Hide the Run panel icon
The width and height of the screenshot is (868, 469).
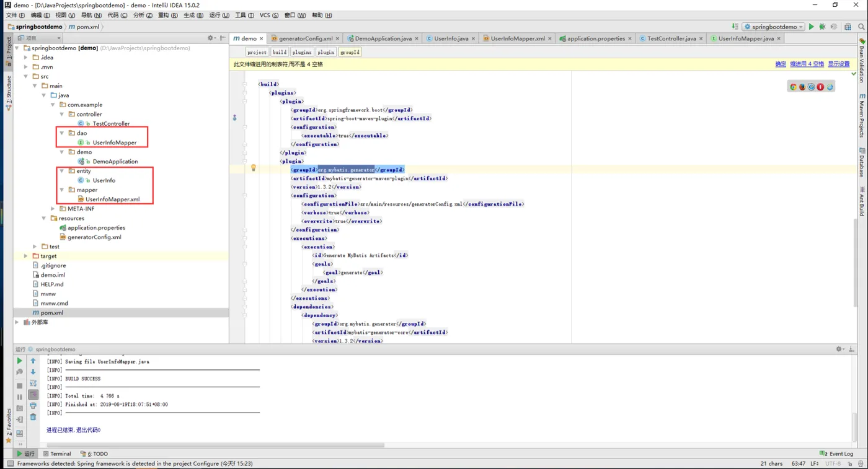coord(851,349)
